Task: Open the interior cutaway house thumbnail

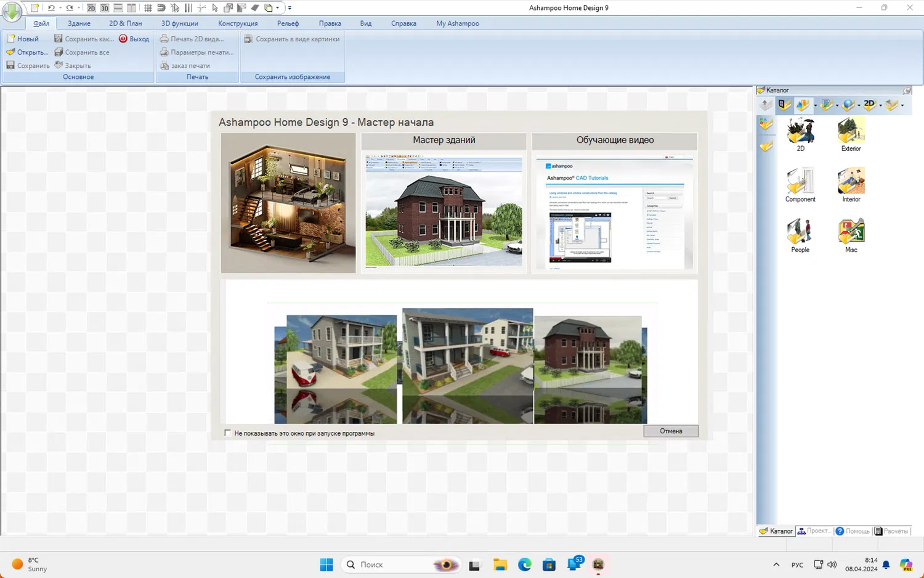Action: coord(288,203)
